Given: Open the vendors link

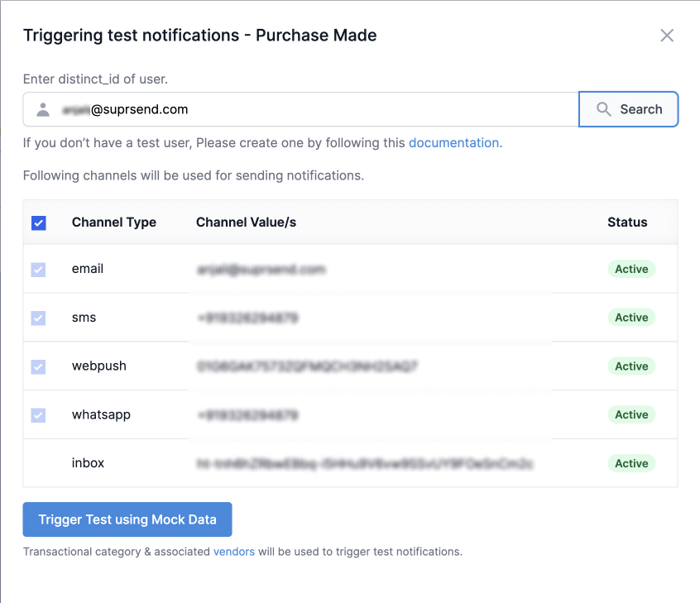Looking at the screenshot, I should [234, 551].
